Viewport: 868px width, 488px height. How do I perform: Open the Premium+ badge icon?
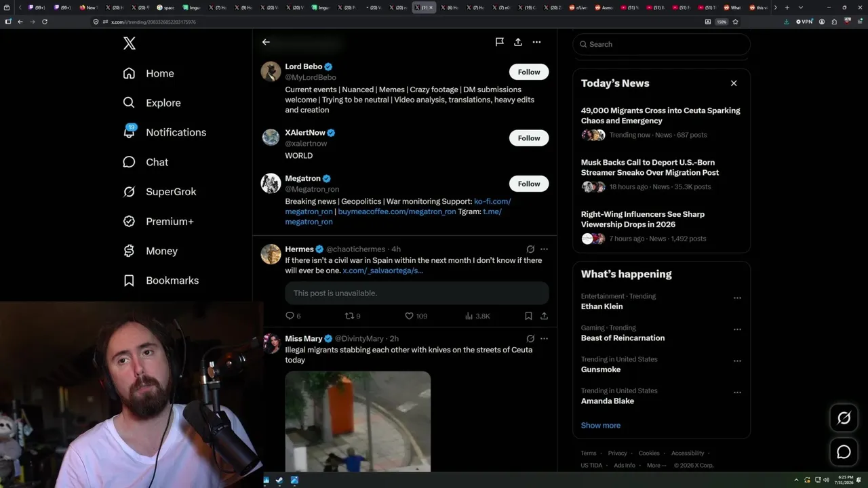[129, 222]
